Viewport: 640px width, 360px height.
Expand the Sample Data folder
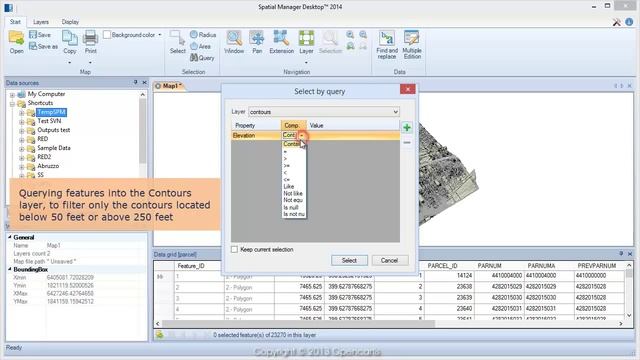[22, 148]
